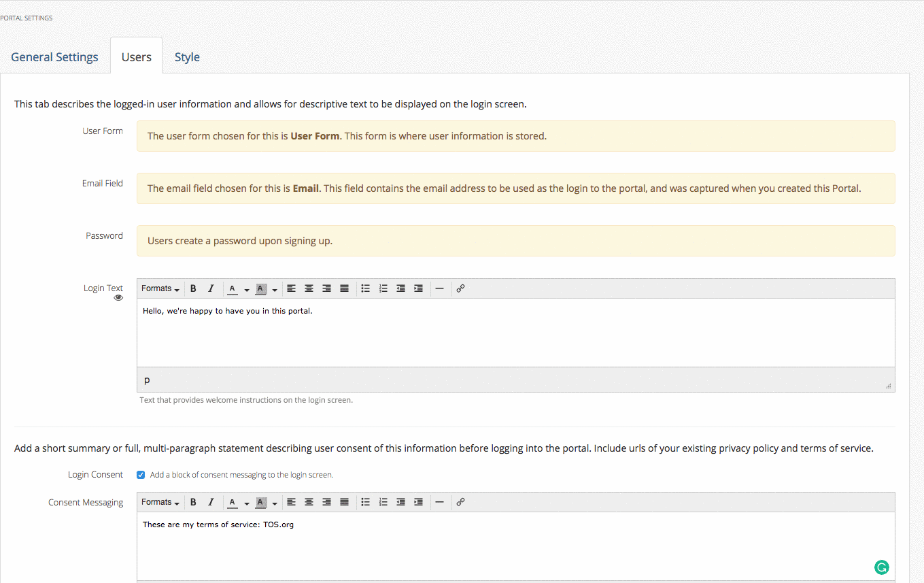The image size is (924, 583).
Task: Align text center in the Login Text editor
Action: 309,288
